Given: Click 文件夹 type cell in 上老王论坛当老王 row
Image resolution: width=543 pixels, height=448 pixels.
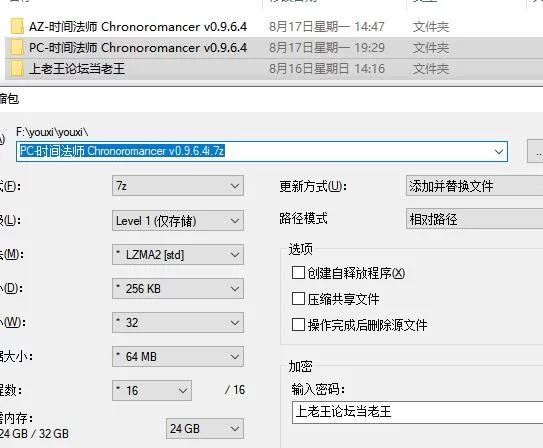Looking at the screenshot, I should [430, 69].
